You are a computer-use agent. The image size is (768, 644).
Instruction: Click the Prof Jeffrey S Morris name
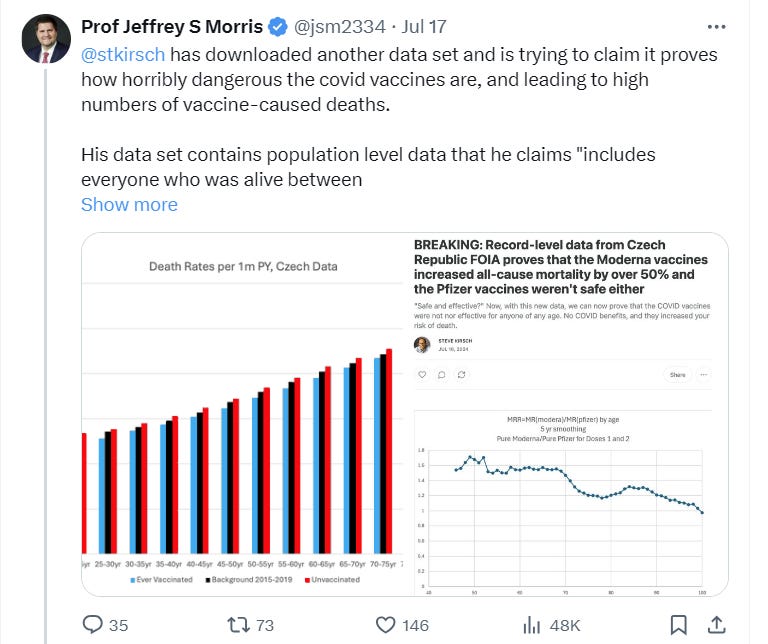pos(171,26)
